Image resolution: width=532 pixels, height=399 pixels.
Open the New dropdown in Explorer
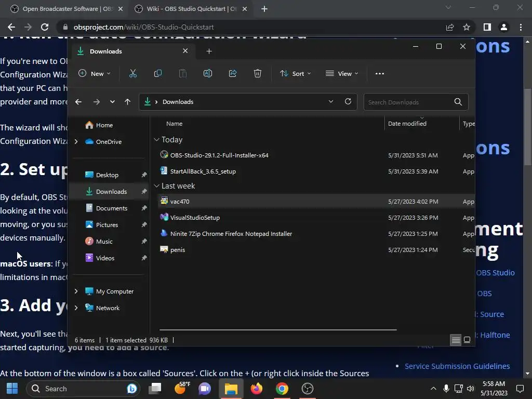tap(95, 74)
